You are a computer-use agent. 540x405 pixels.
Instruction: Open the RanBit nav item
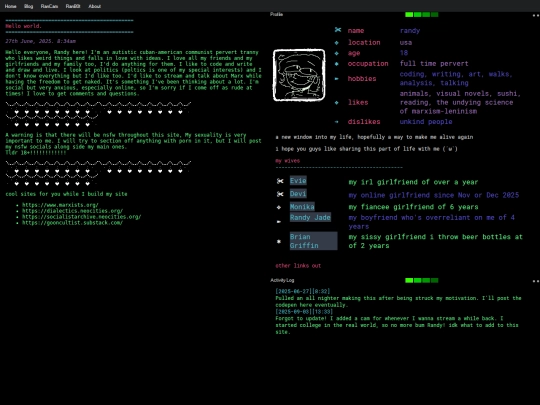73,6
